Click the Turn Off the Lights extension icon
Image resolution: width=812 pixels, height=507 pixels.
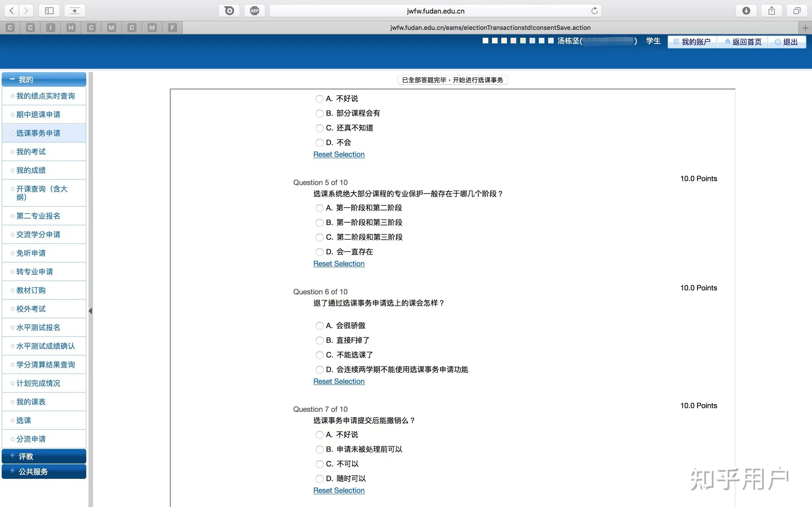tap(229, 10)
